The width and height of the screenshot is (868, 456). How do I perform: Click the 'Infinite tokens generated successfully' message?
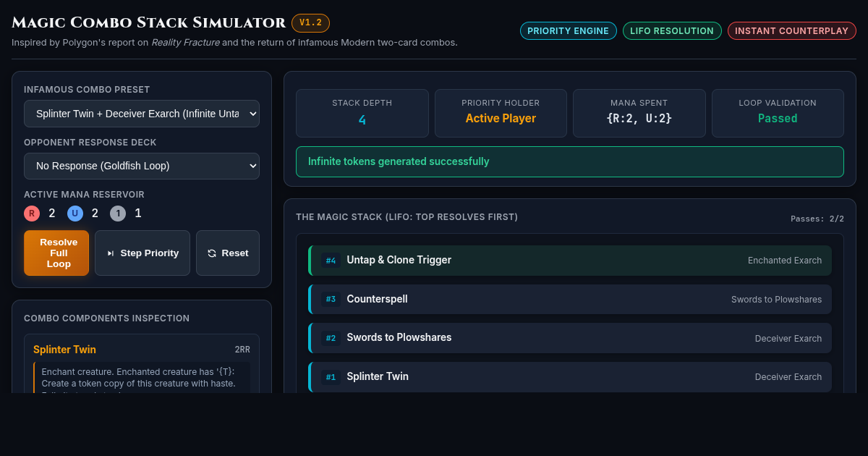tap(570, 161)
